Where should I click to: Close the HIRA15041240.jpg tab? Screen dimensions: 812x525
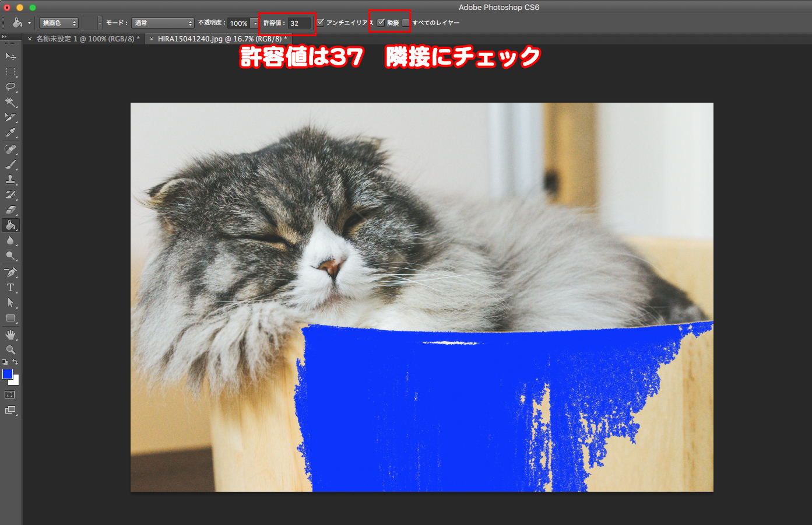[152, 39]
